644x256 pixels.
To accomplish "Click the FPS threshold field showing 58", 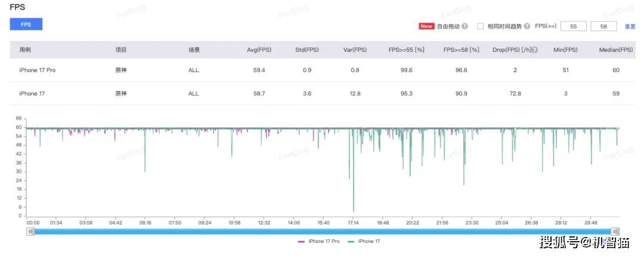I will tap(603, 27).
